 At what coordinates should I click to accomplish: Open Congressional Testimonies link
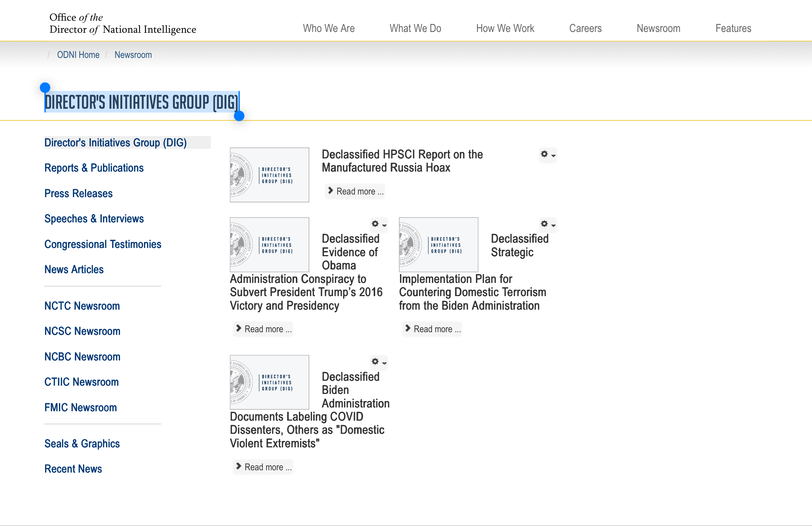pyautogui.click(x=103, y=244)
